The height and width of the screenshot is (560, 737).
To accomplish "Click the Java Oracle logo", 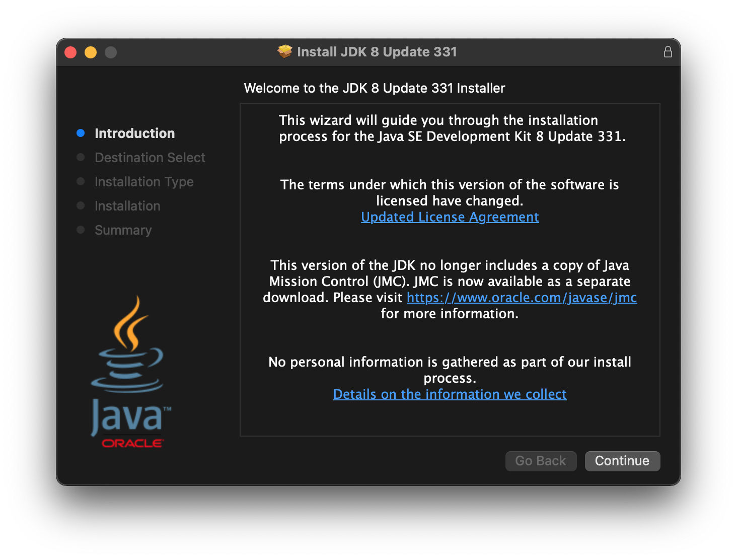I will [130, 372].
